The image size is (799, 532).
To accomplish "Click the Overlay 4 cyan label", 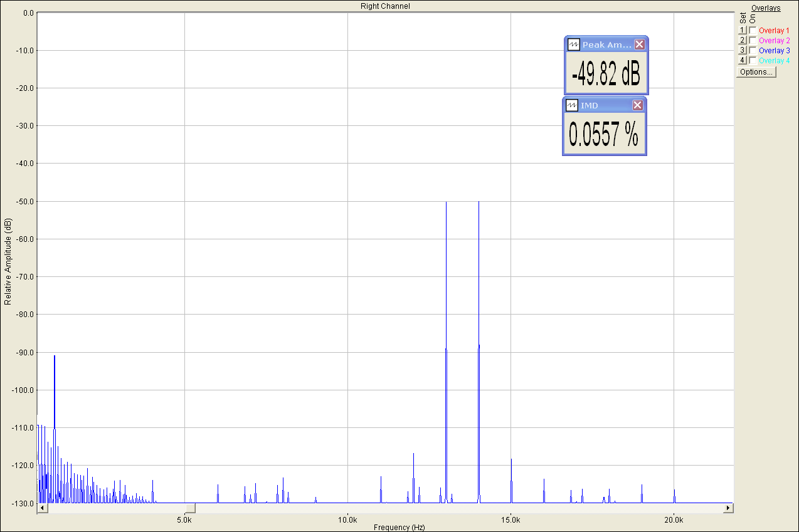I will 774,60.
